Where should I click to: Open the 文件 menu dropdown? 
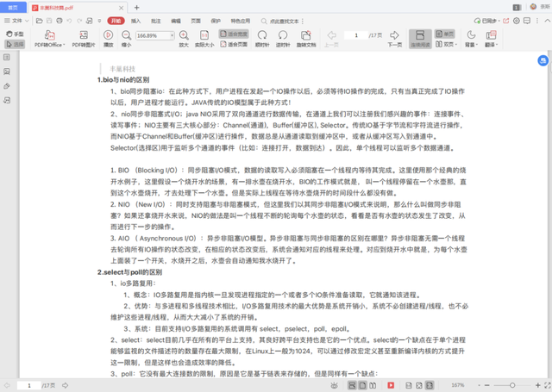16,21
